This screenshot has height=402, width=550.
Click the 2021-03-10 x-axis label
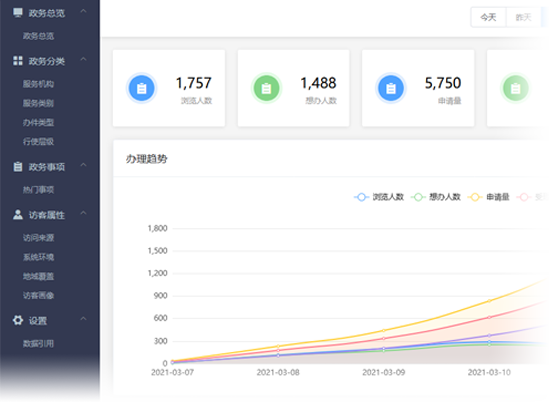click(x=489, y=372)
